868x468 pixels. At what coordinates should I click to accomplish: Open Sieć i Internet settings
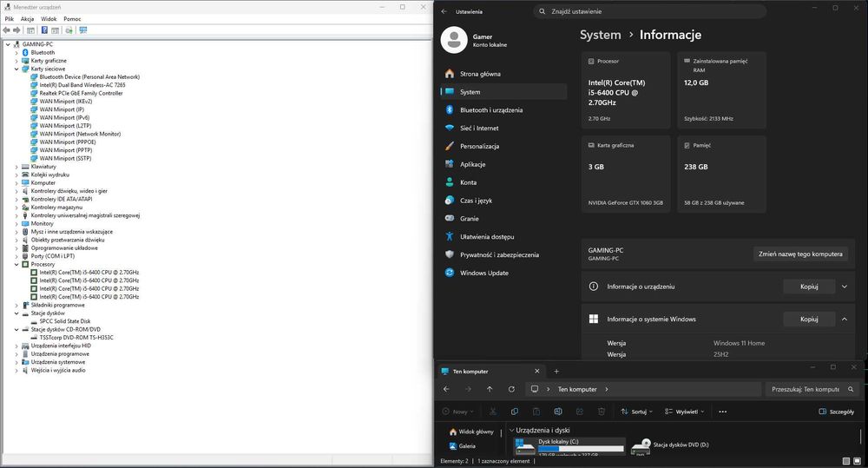coord(504,128)
